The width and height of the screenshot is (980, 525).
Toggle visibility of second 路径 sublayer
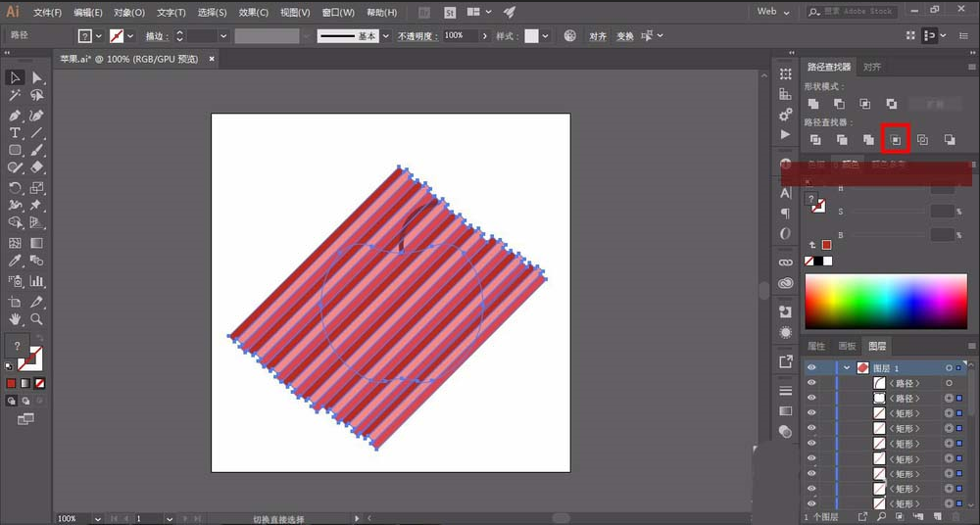pyautogui.click(x=811, y=398)
